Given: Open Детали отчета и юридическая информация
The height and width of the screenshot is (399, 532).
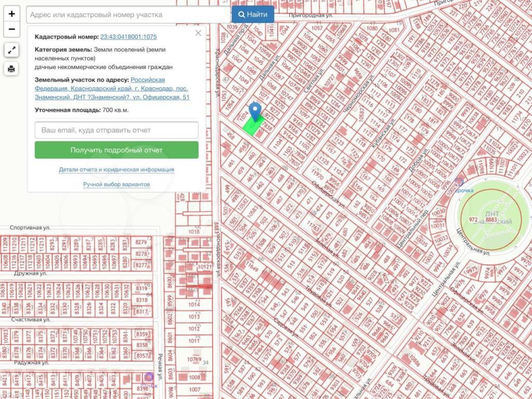Looking at the screenshot, I should (x=116, y=169).
